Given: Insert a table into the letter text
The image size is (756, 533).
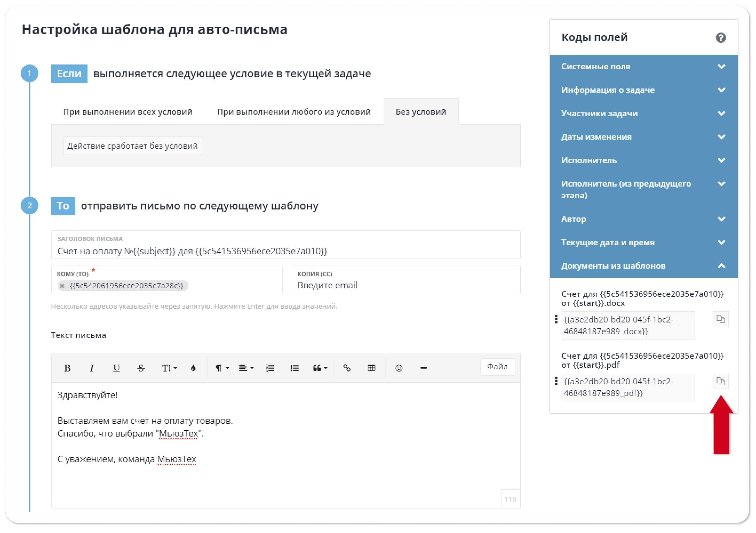Looking at the screenshot, I should pyautogui.click(x=371, y=368).
